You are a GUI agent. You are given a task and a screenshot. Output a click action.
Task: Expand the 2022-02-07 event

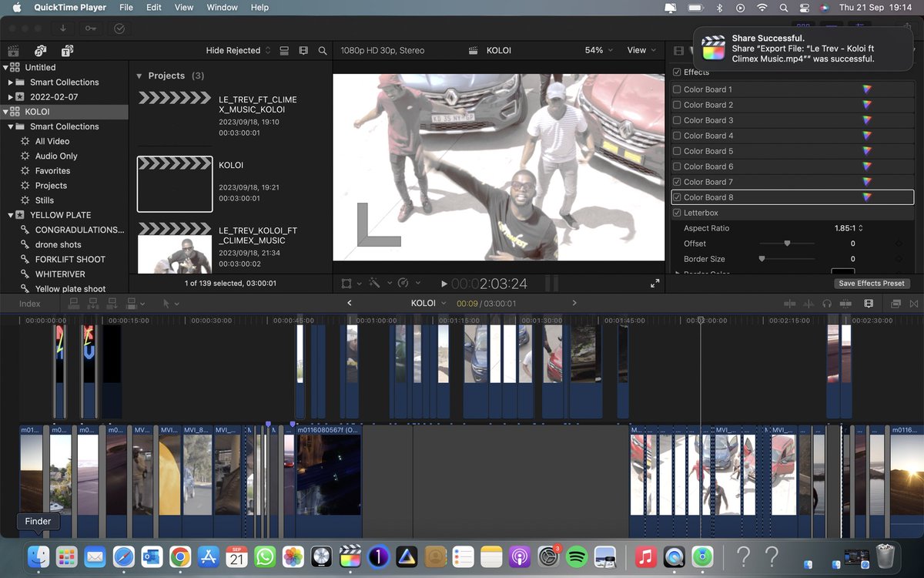(x=11, y=97)
